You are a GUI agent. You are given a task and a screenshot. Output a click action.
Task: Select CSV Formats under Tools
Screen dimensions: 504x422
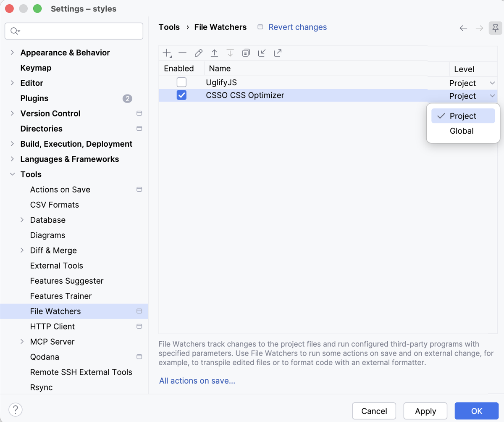pos(55,205)
